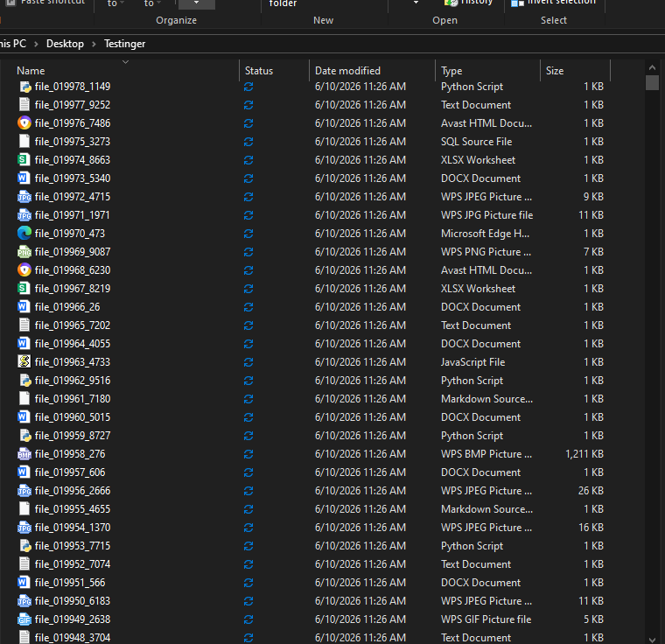This screenshot has height=644, width=665.
Task: Click 'SQL Source File' type cell
Action: click(476, 142)
